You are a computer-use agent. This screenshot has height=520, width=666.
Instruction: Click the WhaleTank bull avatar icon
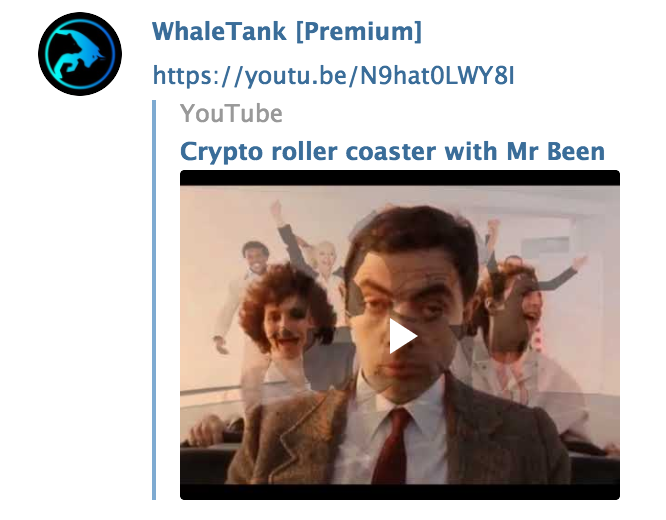pyautogui.click(x=80, y=54)
